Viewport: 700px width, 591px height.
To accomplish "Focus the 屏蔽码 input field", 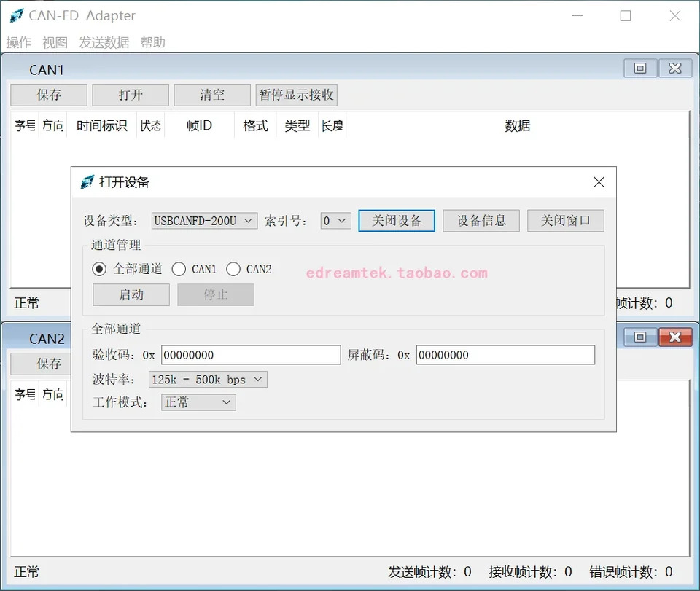I will pos(505,355).
